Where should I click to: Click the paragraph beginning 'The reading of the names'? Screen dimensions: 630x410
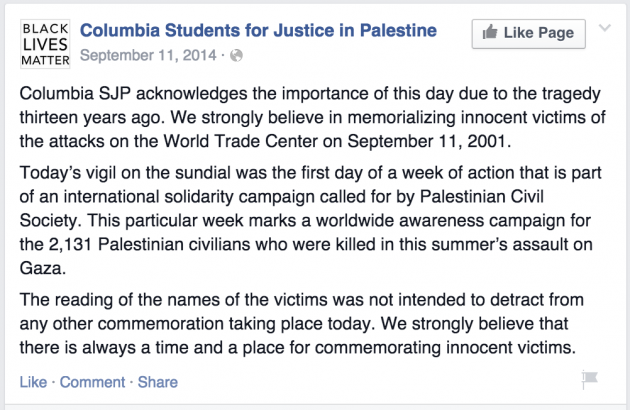pyautogui.click(x=301, y=324)
